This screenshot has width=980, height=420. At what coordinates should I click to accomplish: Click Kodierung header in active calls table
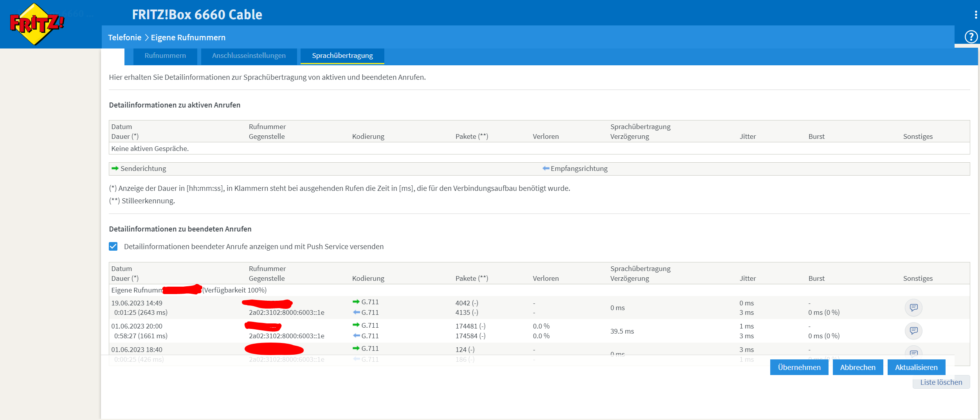click(368, 136)
